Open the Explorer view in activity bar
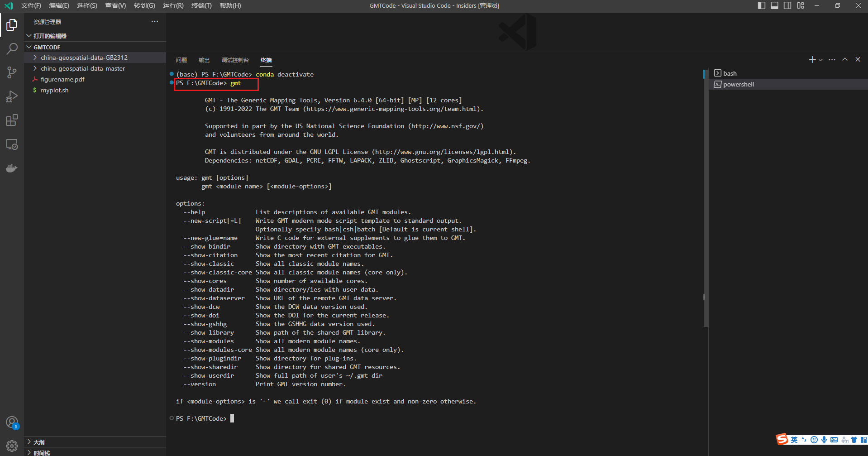 [12, 25]
